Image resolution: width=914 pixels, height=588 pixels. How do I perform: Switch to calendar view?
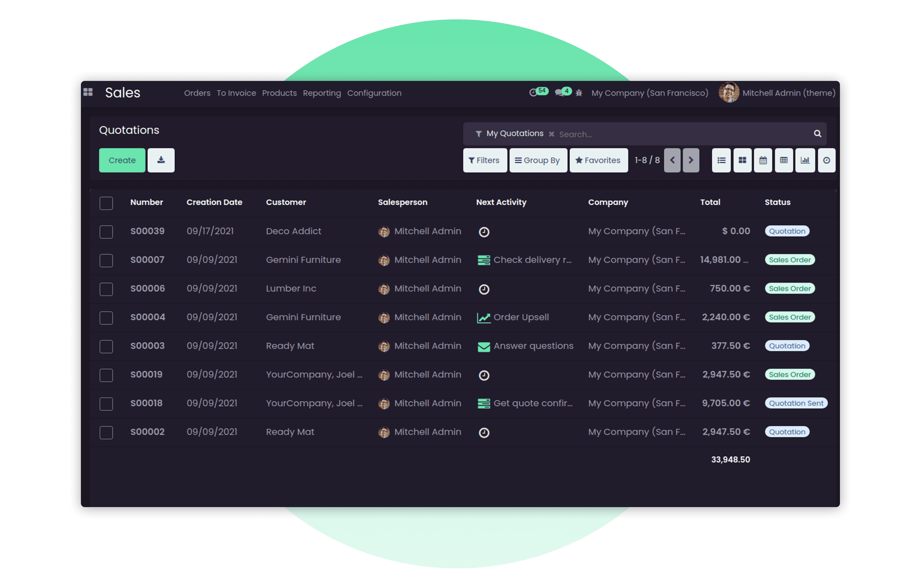click(x=763, y=160)
